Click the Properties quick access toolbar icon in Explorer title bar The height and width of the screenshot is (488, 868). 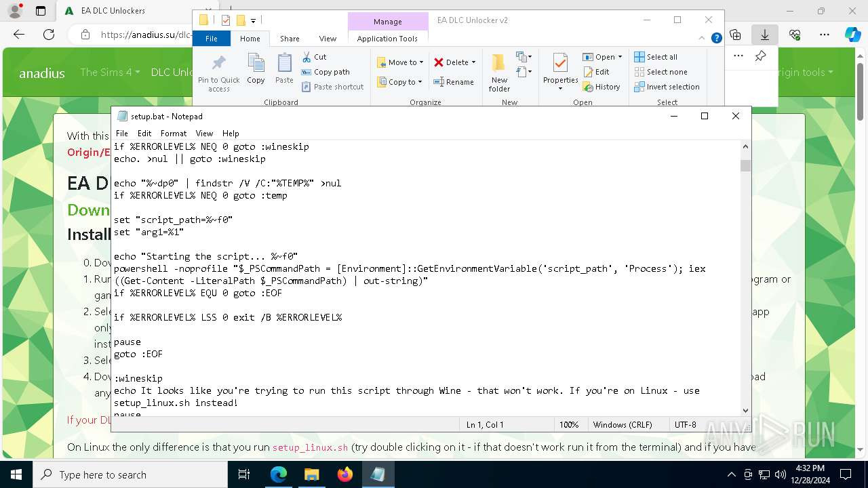click(226, 20)
